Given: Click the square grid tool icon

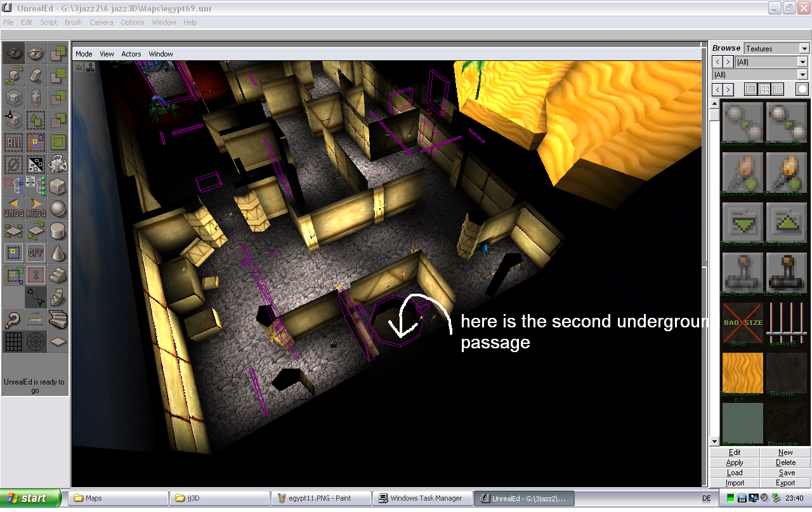Looking at the screenshot, I should 14,341.
